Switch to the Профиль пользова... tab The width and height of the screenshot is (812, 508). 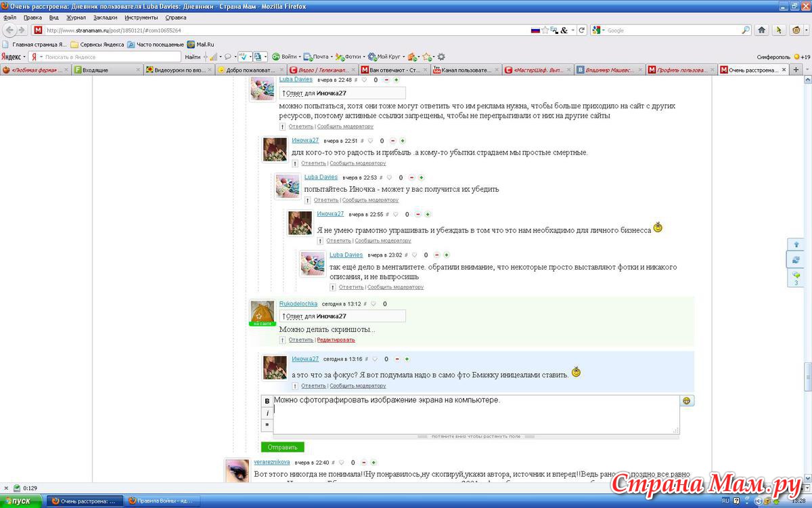pyautogui.click(x=680, y=70)
